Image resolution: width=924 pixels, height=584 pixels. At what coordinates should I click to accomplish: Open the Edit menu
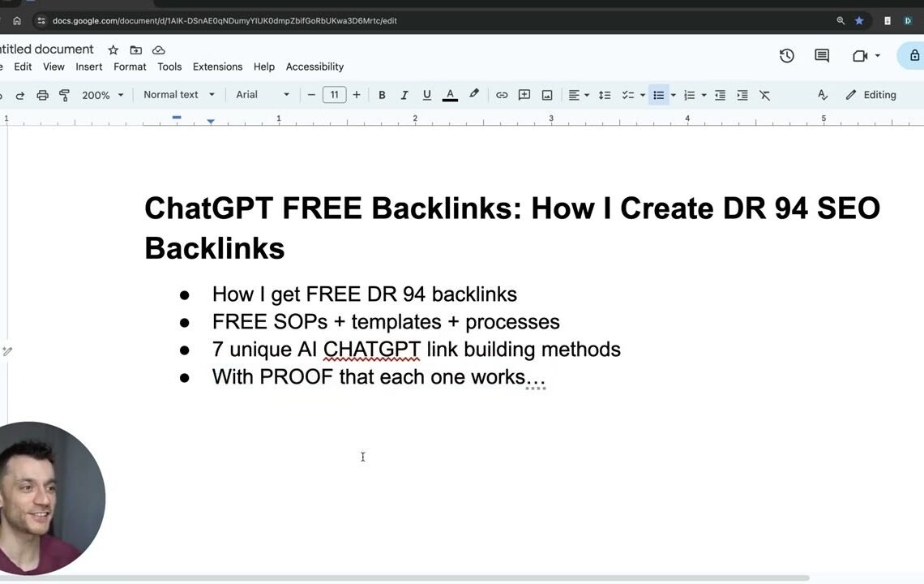(23, 67)
